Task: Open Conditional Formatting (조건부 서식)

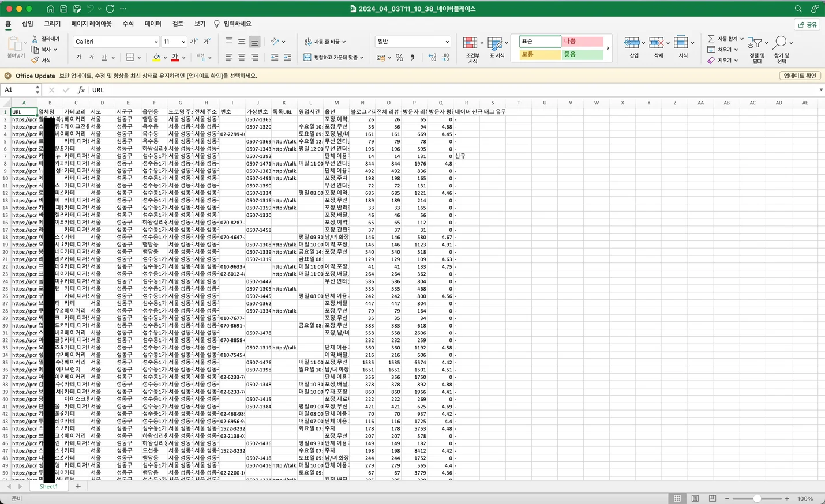Action: (x=472, y=50)
